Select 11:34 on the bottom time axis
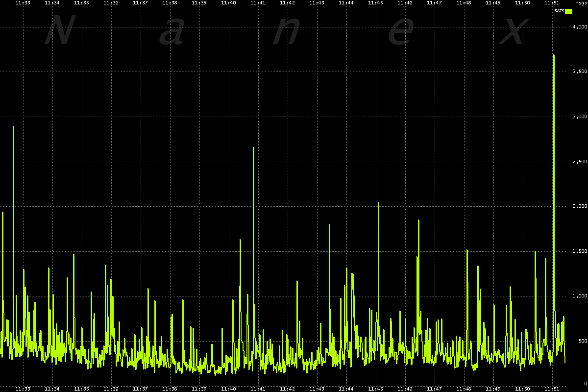588x392 pixels. click(52, 389)
